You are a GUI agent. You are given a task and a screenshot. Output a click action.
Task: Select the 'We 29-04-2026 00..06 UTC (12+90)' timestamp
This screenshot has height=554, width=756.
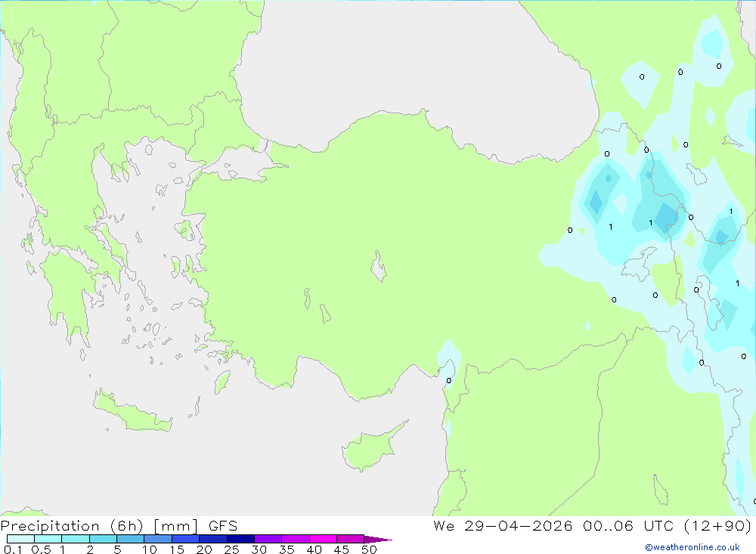point(592,525)
